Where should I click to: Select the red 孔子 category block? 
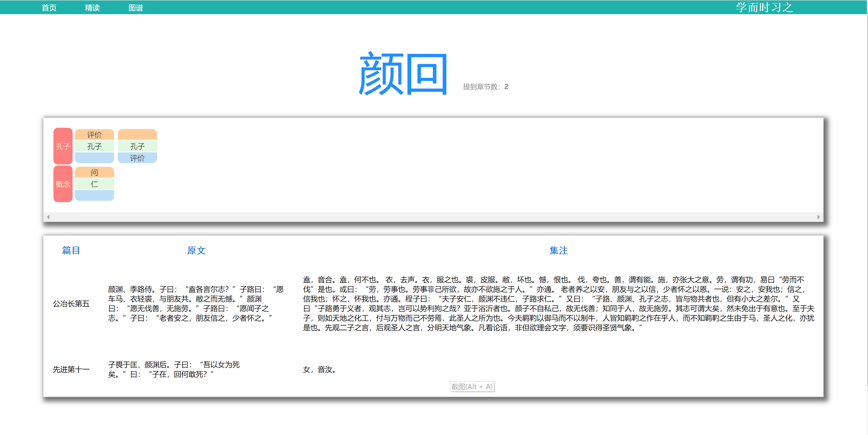tap(63, 146)
